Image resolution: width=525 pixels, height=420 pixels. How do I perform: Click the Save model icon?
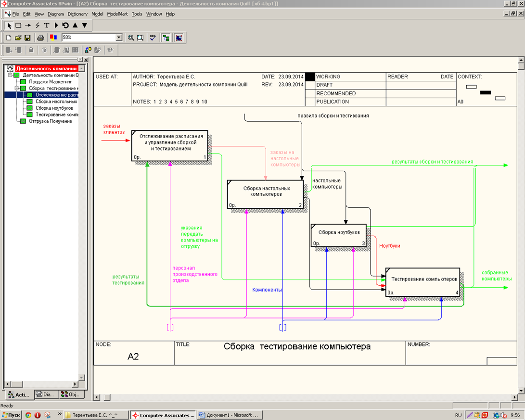(27, 38)
